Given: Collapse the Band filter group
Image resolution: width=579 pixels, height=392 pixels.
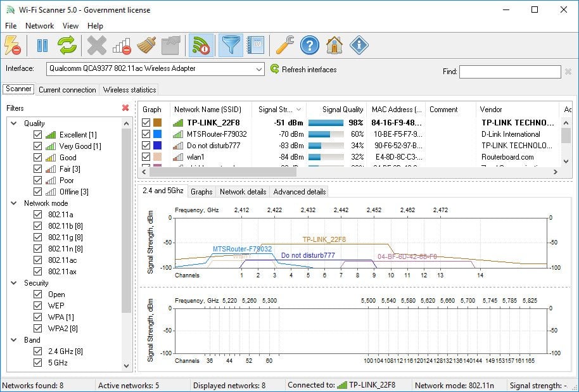Looking at the screenshot, I should [14, 340].
